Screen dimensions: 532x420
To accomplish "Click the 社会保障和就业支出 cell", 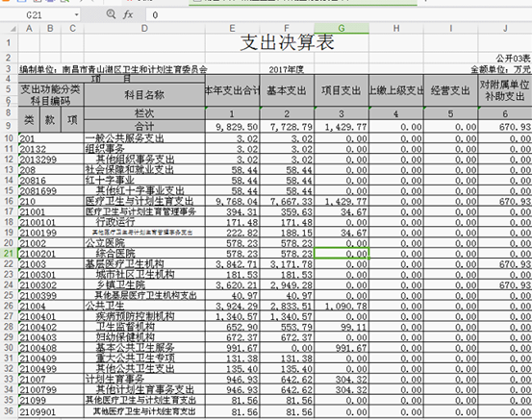I will [x=144, y=170].
